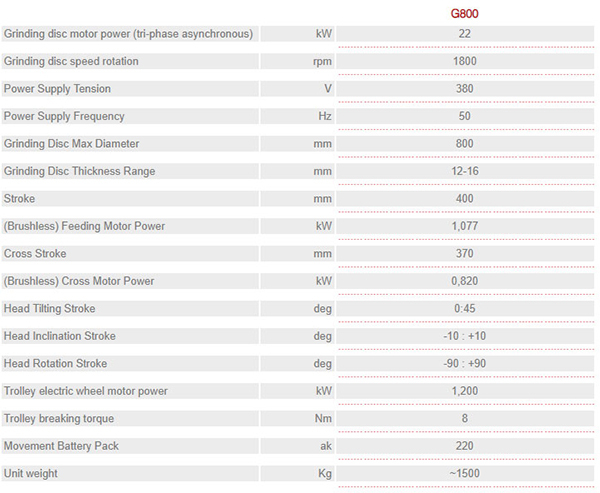This screenshot has height=493, width=600.
Task: Click the G800 column header
Action: [465, 14]
